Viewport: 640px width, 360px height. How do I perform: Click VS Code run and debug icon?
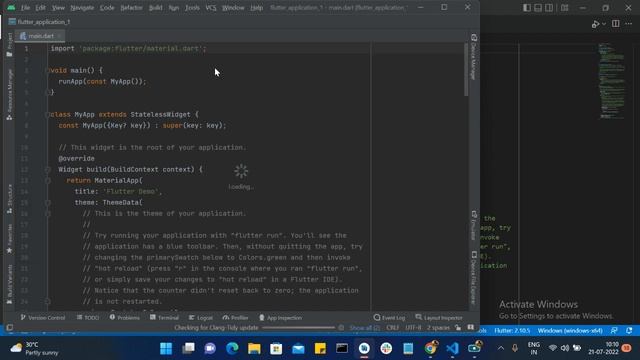point(596,24)
